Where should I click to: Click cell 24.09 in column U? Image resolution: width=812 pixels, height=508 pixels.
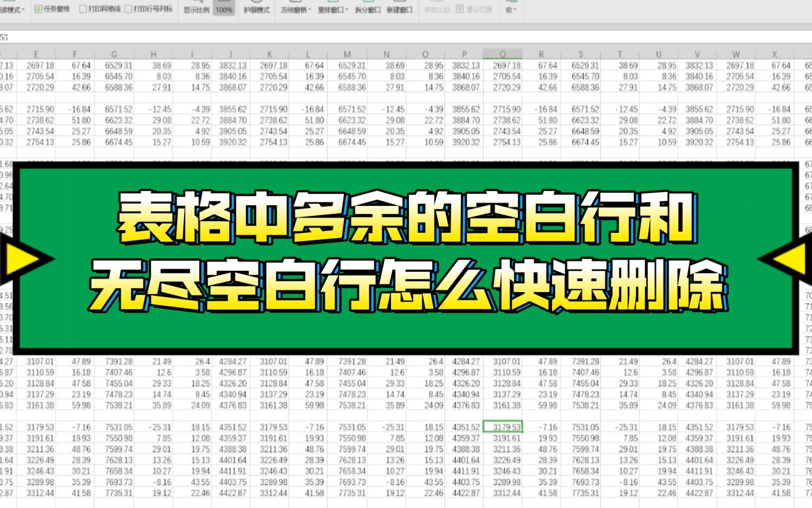point(659,405)
